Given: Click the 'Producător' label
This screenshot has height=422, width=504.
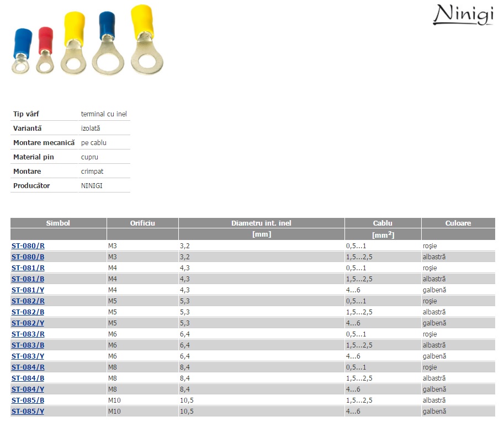Looking at the screenshot, I should (x=31, y=186).
